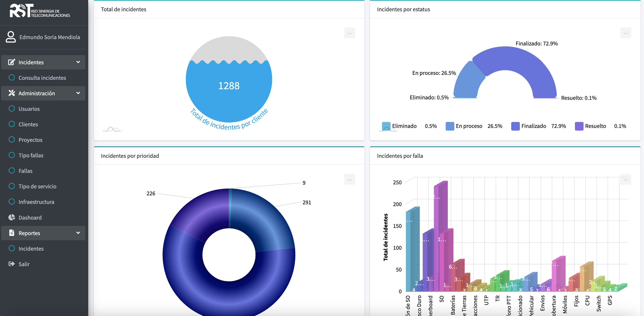
Task: Open Tipo de servicio section
Action: click(38, 186)
